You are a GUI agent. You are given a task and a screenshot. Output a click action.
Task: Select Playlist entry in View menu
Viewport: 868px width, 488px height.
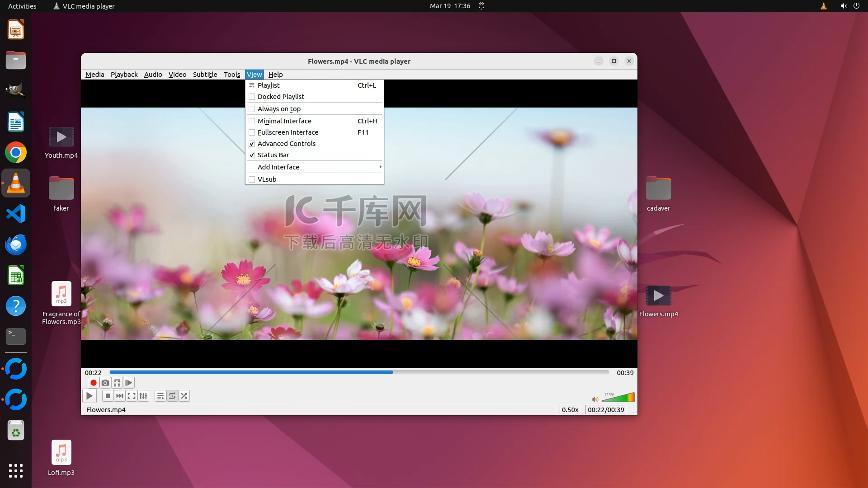(269, 85)
